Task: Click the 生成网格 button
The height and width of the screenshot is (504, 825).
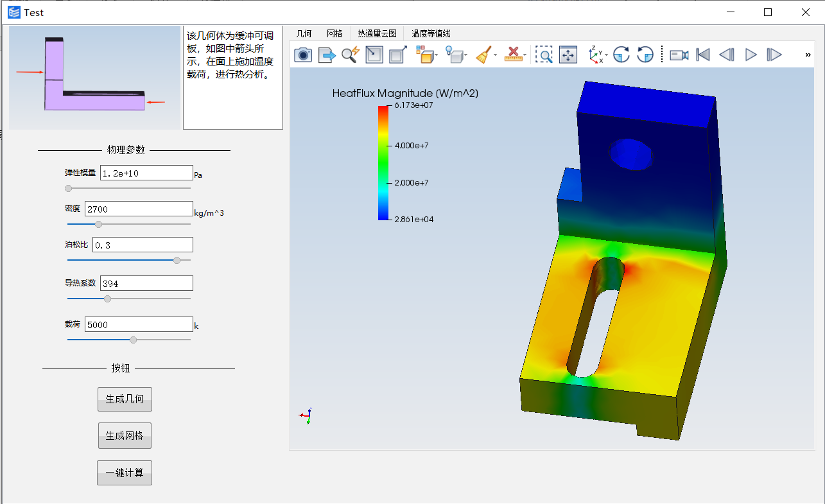Action: pos(125,436)
